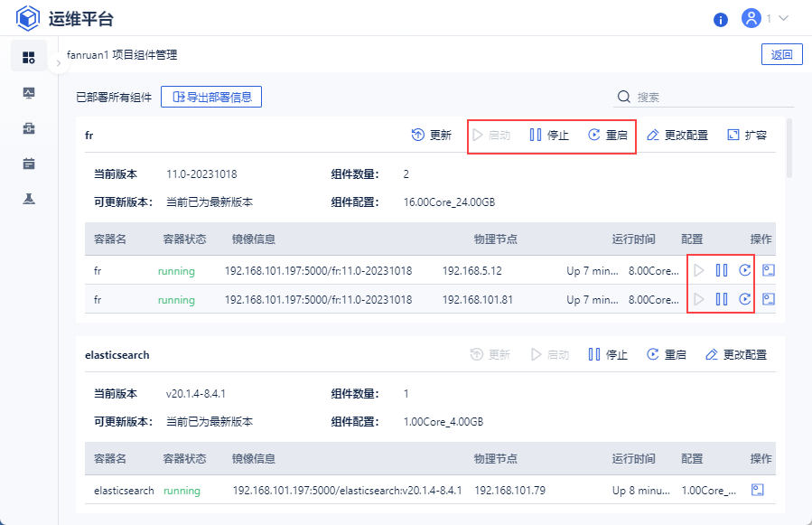Open 更改配置 for the fr component

pyautogui.click(x=677, y=136)
